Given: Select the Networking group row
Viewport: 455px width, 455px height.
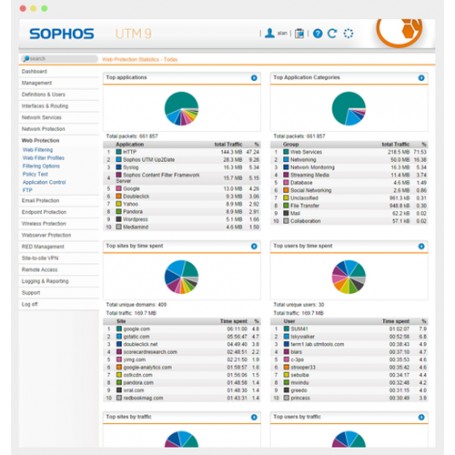Looking at the screenshot, I should (x=349, y=160).
